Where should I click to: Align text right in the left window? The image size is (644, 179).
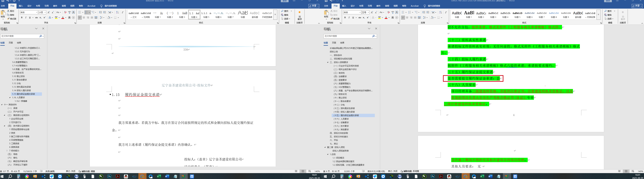[x=88, y=18]
